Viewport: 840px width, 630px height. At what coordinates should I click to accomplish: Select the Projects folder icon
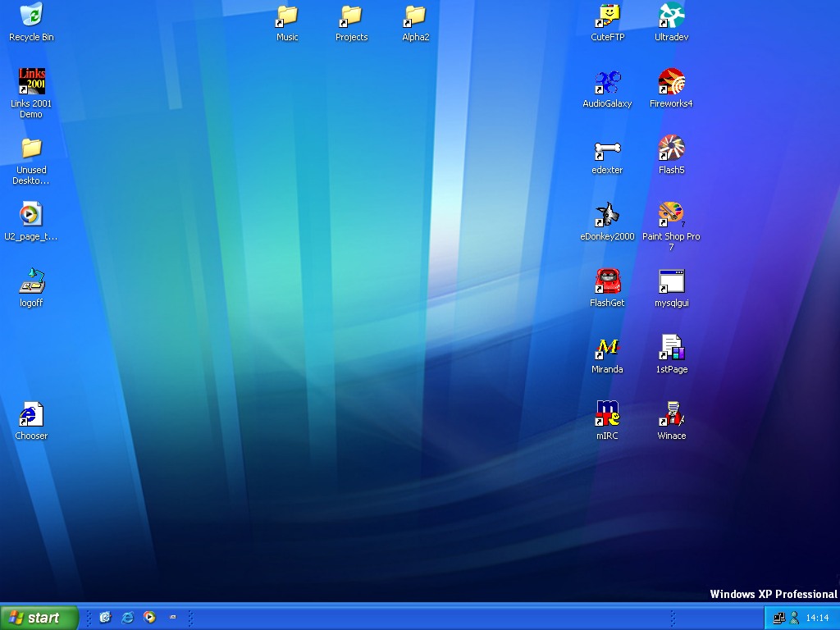(x=351, y=16)
